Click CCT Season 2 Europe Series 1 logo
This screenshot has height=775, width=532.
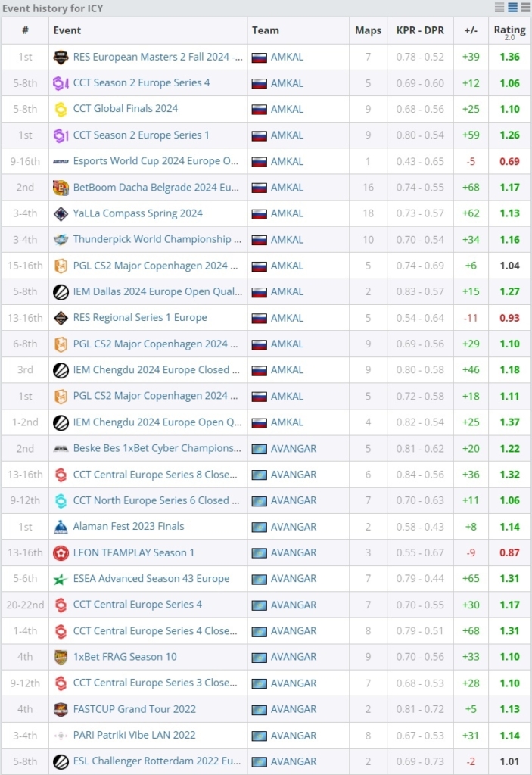pyautogui.click(x=61, y=135)
